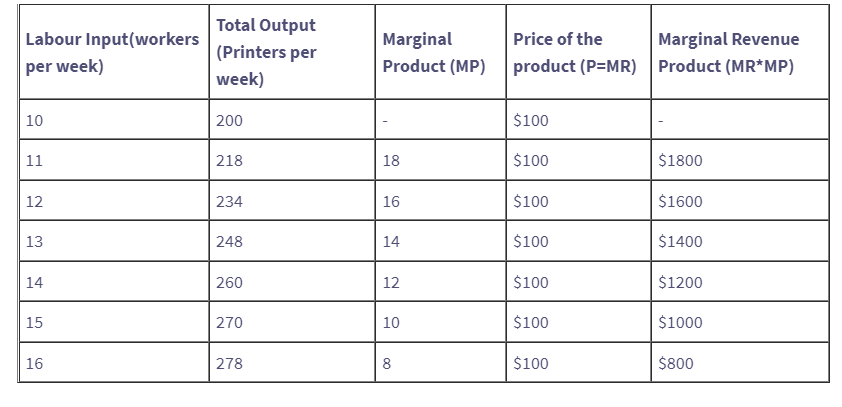Select the $800 marginal revenue product cell
This screenshot has height=407, width=842.
point(676,364)
